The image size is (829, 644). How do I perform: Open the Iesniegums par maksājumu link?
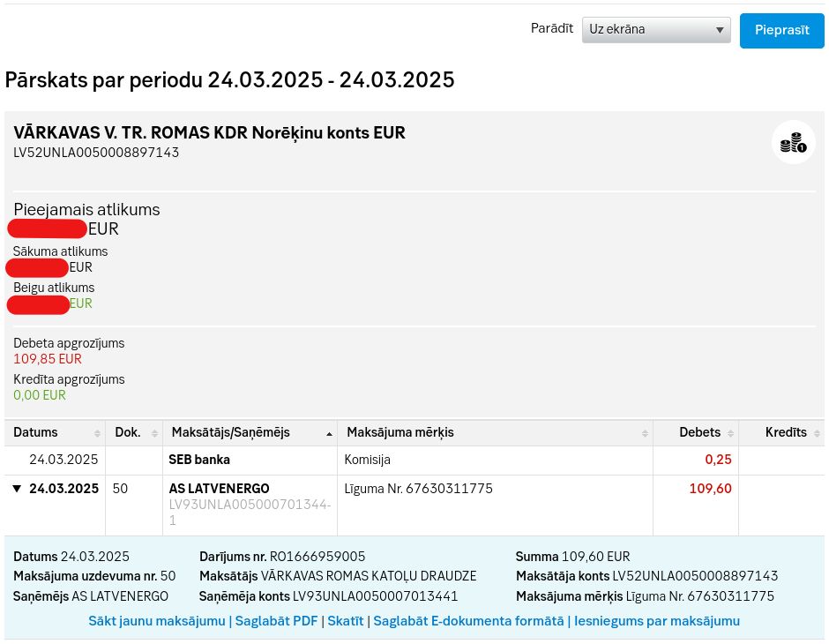tap(657, 621)
